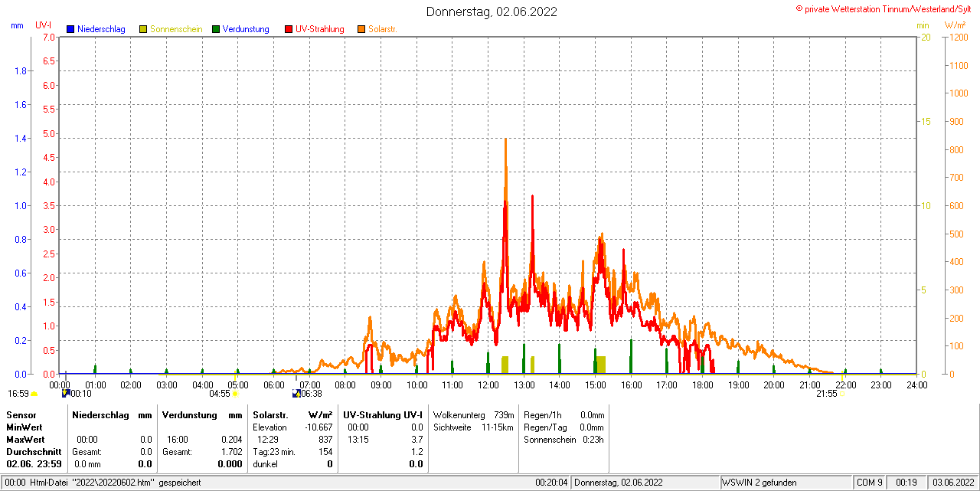Click the sunrise sun icon beside 04:55
Image resolution: width=980 pixels, height=491 pixels.
[x=235, y=394]
